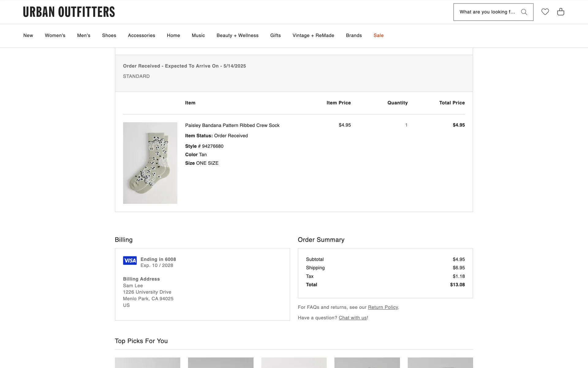Click first Top Picks product thumbnail
This screenshot has height=368, width=588.
(148, 362)
